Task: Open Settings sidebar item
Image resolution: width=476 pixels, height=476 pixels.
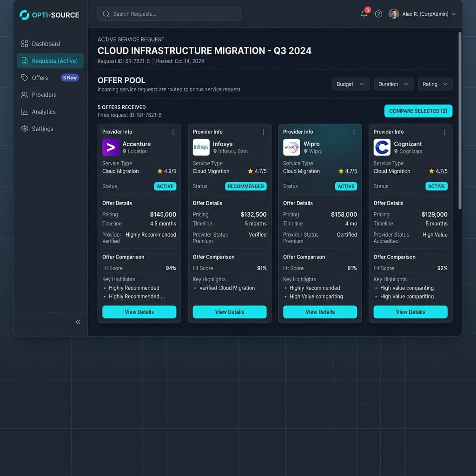Action: point(50,129)
